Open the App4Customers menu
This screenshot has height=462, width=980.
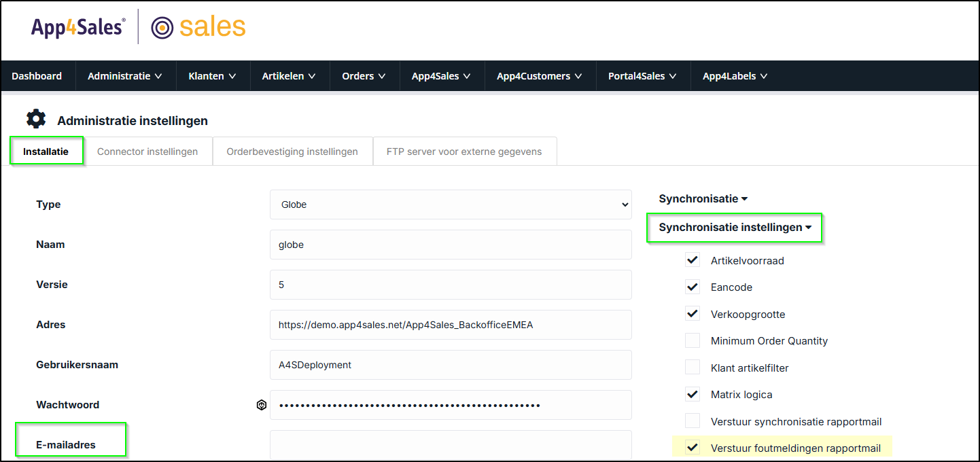(x=540, y=76)
